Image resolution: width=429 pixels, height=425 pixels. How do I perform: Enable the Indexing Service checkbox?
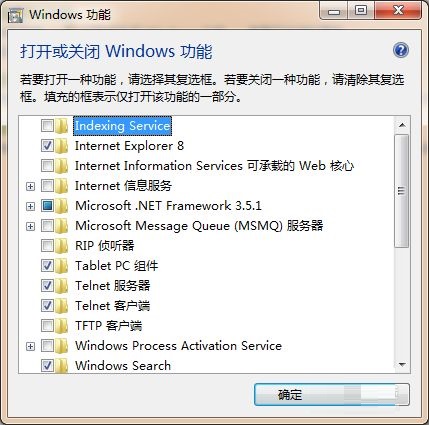pyautogui.click(x=47, y=126)
